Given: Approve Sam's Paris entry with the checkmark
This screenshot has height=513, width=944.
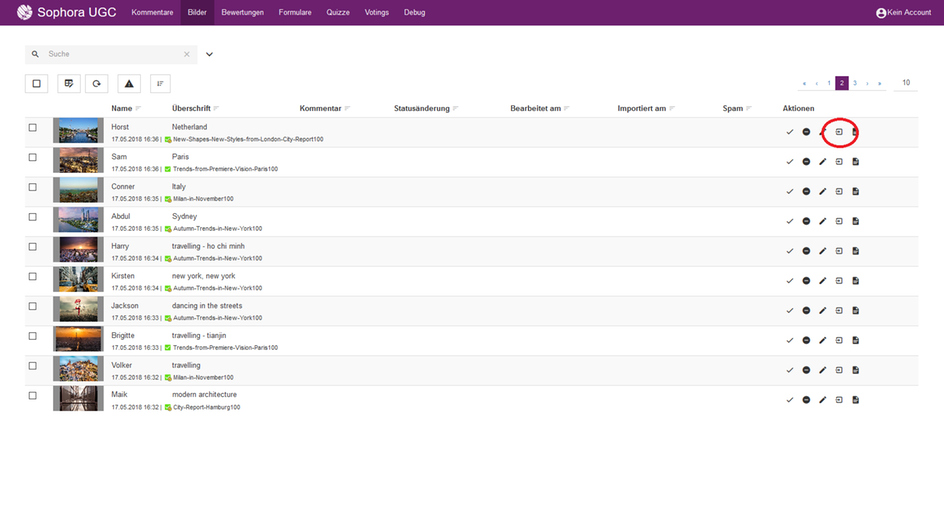Looking at the screenshot, I should click(x=789, y=161).
